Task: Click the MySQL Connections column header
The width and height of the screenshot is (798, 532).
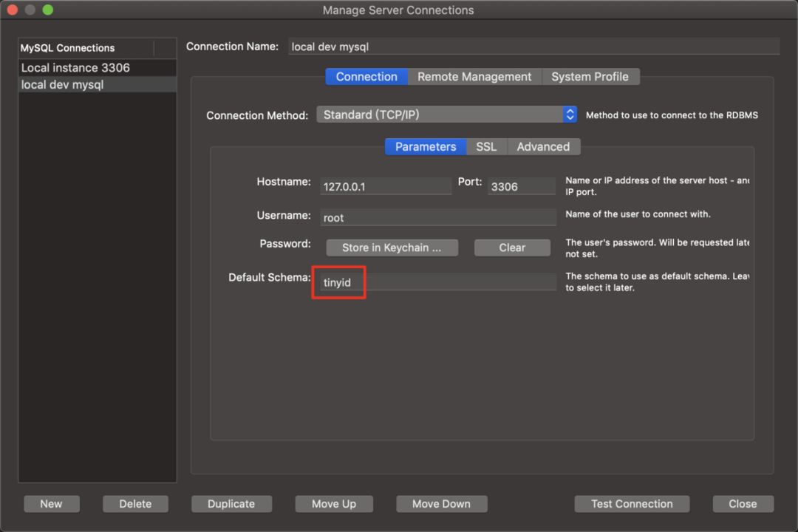Action: tap(86, 48)
